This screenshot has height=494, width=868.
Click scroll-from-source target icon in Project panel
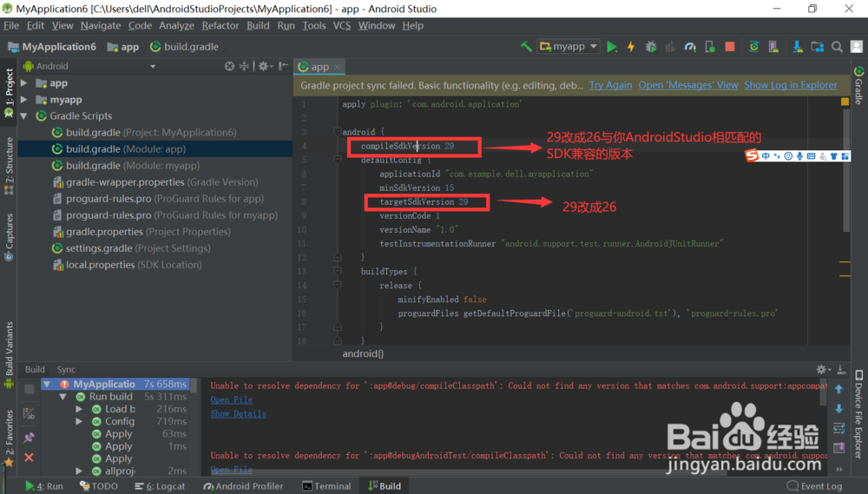click(x=229, y=66)
